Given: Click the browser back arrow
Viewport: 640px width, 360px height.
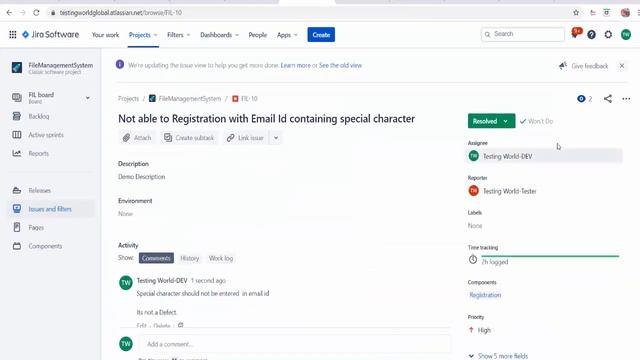Looking at the screenshot, I should pyautogui.click(x=9, y=13).
